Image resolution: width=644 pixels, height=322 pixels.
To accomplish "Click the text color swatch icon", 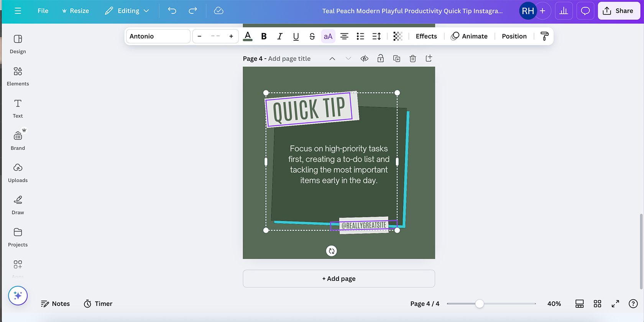I will [248, 36].
